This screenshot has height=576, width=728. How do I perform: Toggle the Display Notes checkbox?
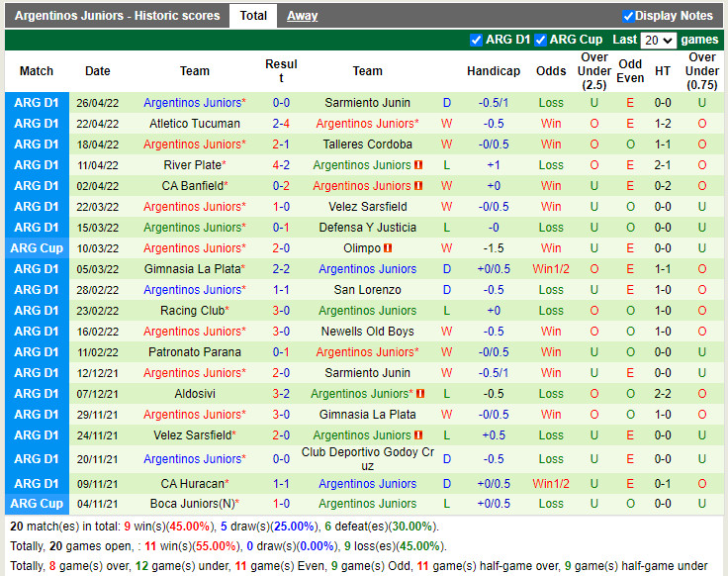[x=629, y=16]
